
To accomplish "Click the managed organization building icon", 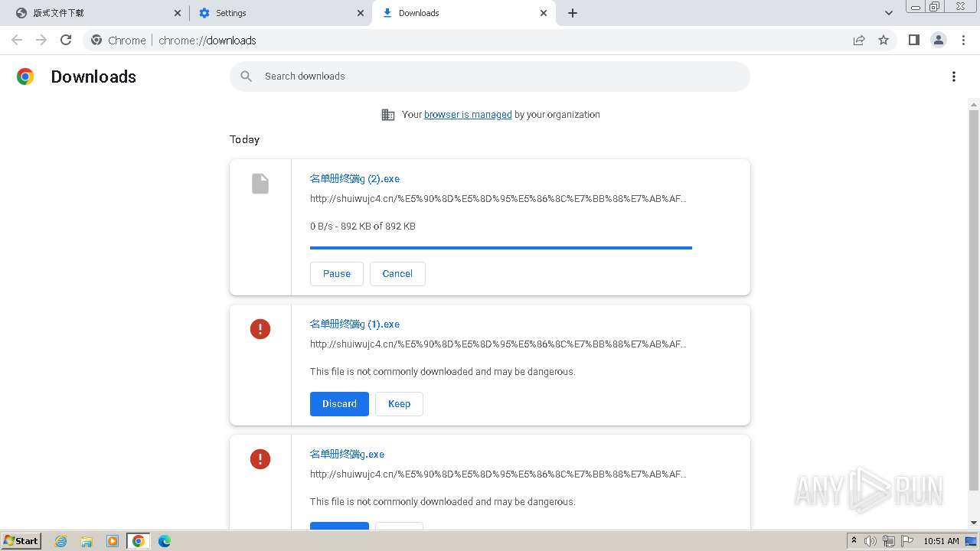I will point(388,115).
